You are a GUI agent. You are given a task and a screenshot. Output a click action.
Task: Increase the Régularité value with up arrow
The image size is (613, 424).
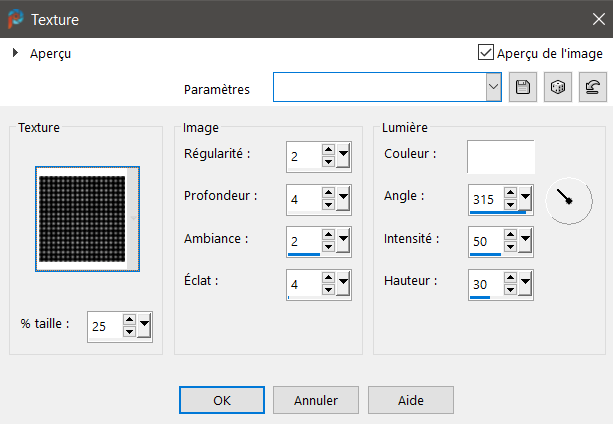click(328, 150)
